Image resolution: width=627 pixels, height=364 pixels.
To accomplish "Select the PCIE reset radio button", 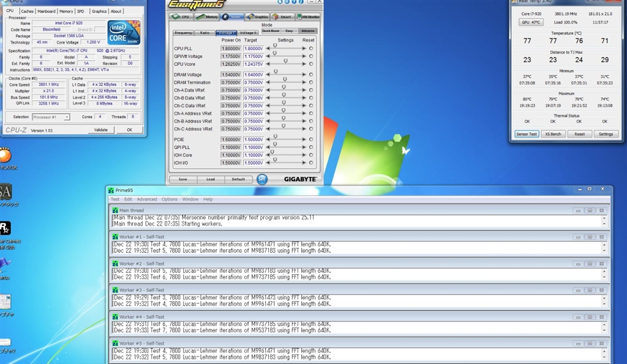I will (311, 139).
